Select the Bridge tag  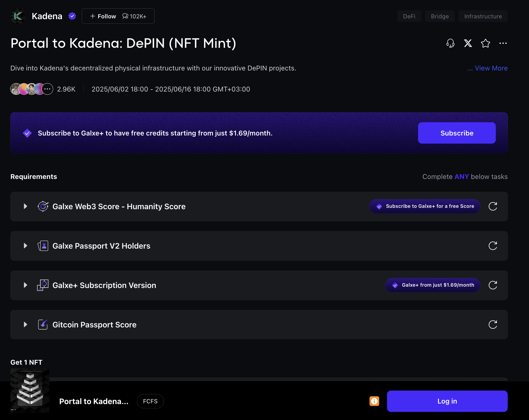point(440,16)
